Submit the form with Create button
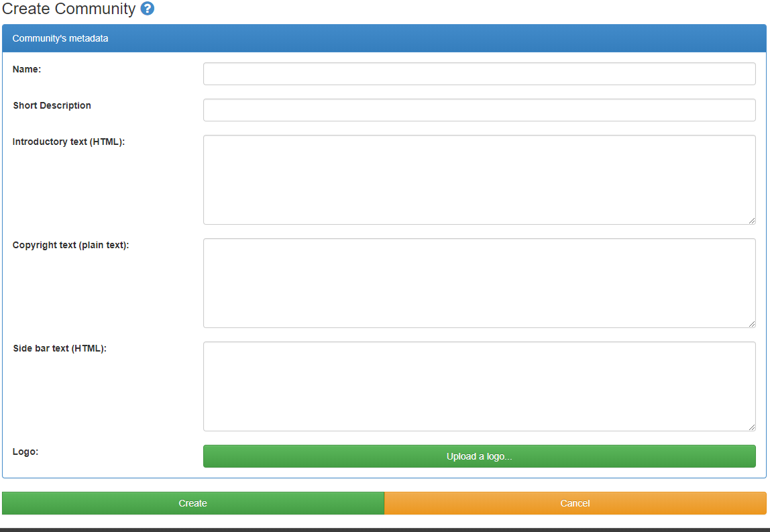Image resolution: width=770 pixels, height=532 pixels. pos(193,503)
